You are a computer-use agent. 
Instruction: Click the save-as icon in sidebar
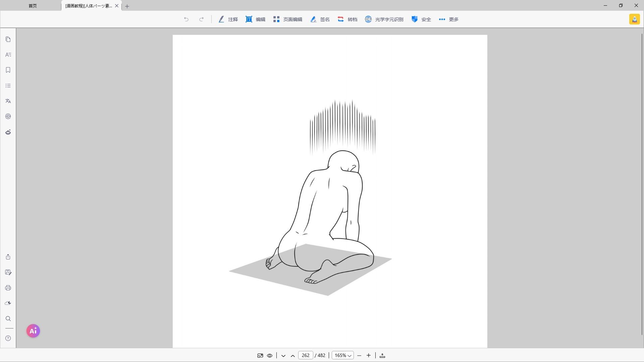tap(8, 272)
